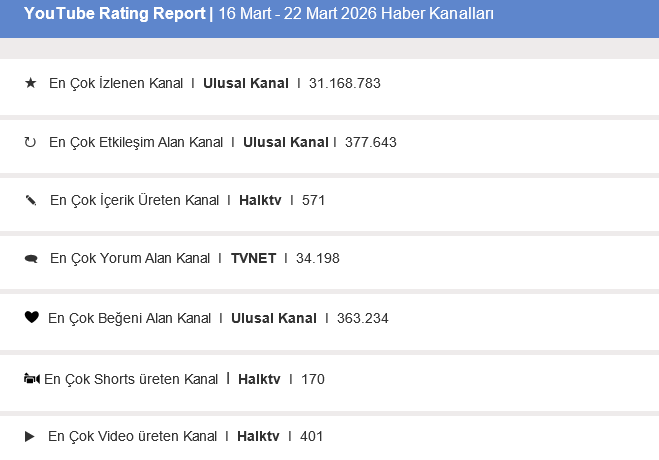Open the TVNET channel link
Image resolution: width=659 pixels, height=460 pixels.
click(253, 258)
